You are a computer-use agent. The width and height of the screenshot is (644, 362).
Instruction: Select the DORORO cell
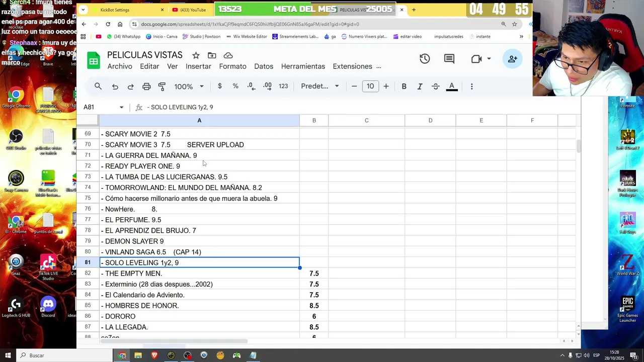pos(199,316)
